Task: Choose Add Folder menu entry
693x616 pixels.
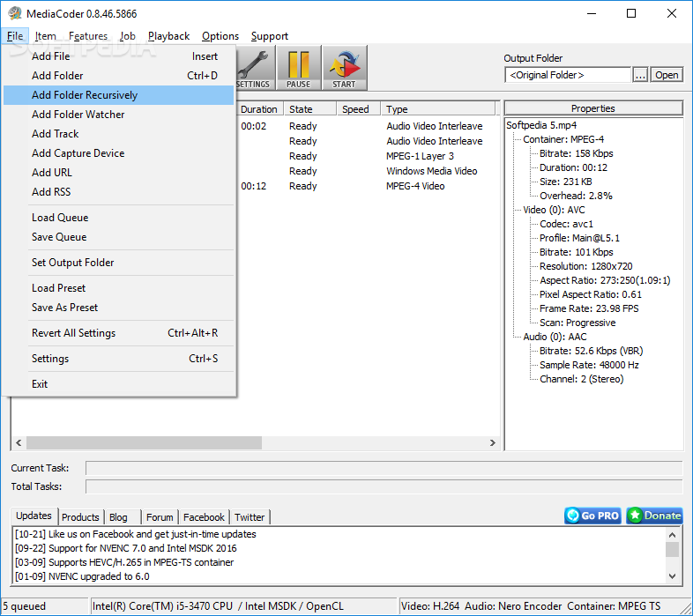Action: point(118,76)
